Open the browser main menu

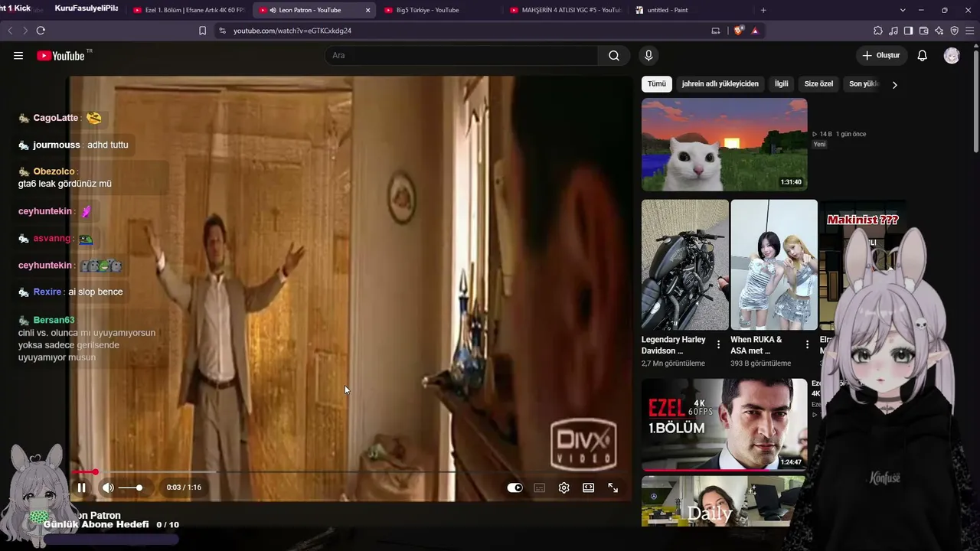pos(970,31)
